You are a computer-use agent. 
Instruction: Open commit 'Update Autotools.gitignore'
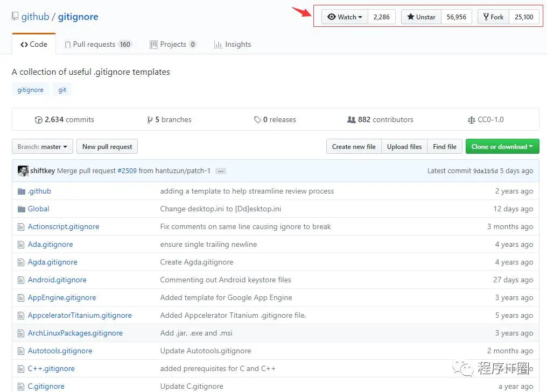point(206,351)
